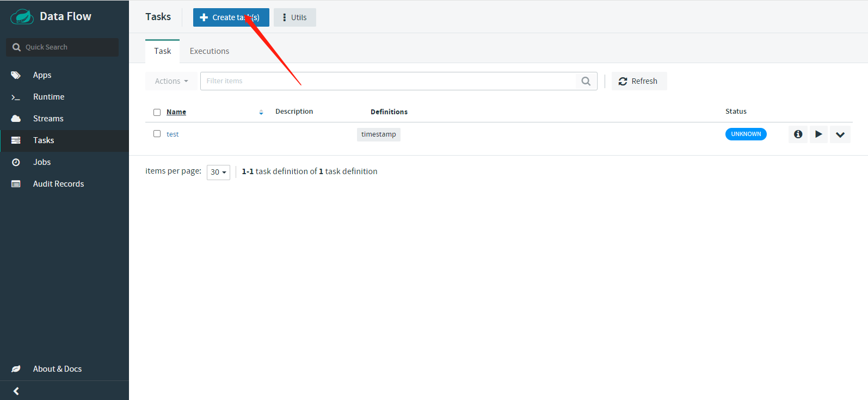Open About & Docs leaf icon
The image size is (868, 400).
(16, 369)
